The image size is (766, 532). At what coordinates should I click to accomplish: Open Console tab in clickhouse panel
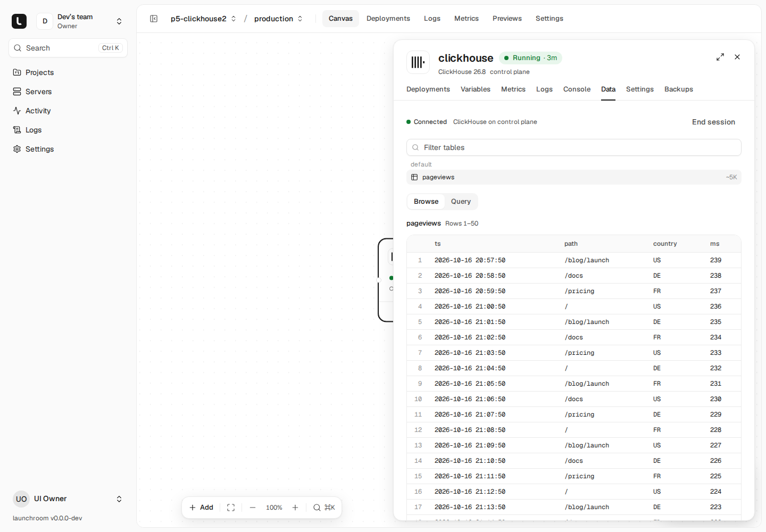pos(577,89)
